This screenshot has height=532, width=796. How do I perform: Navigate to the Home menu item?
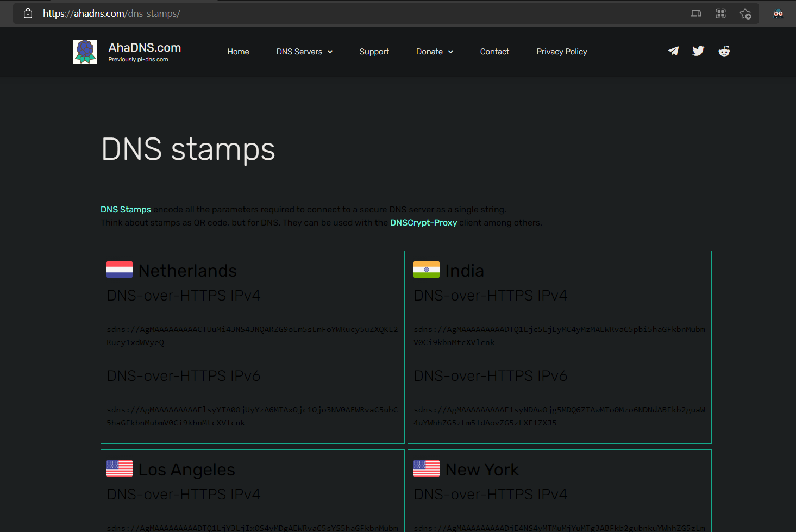point(238,51)
